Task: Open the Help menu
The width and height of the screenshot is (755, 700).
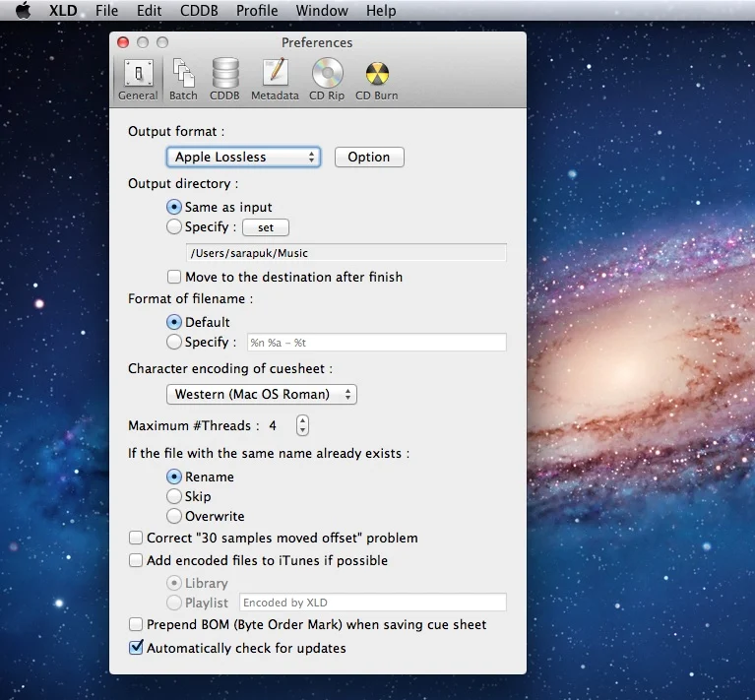Action: tap(381, 10)
